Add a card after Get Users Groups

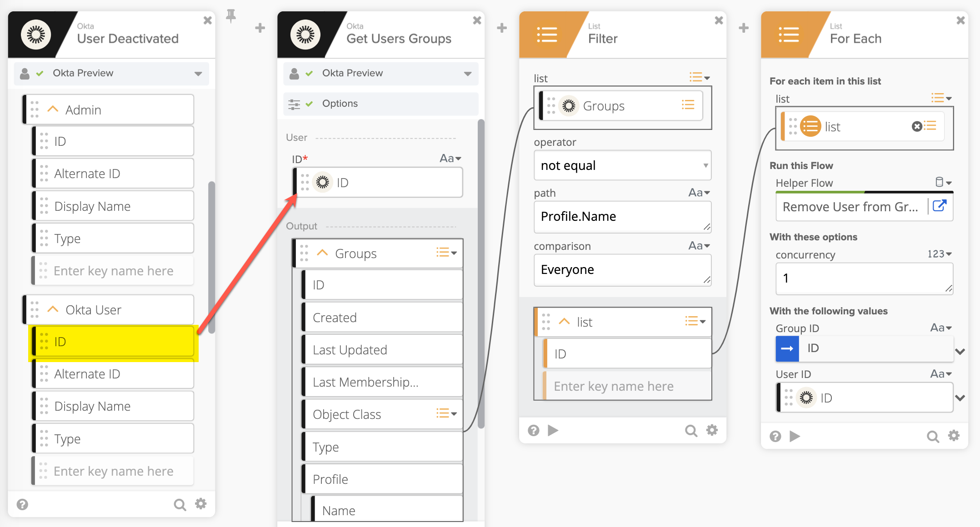[502, 28]
